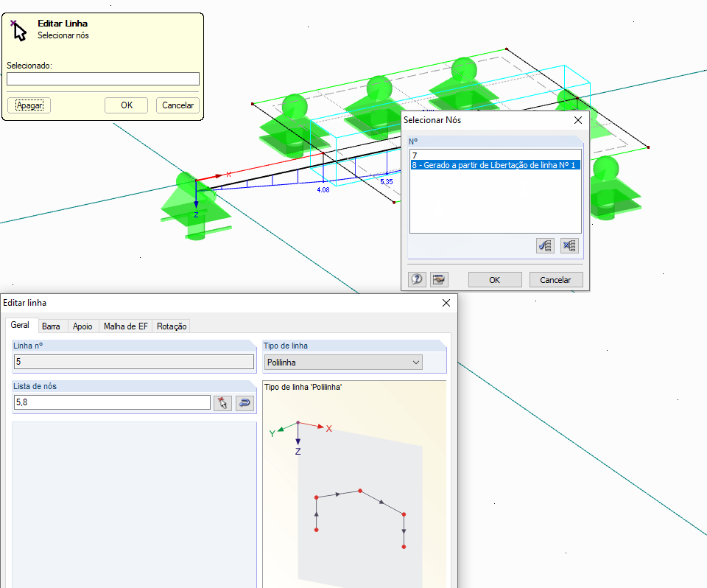Select node 8 Gerado a partir de Libertação row
The width and height of the screenshot is (707, 588).
[x=496, y=165]
